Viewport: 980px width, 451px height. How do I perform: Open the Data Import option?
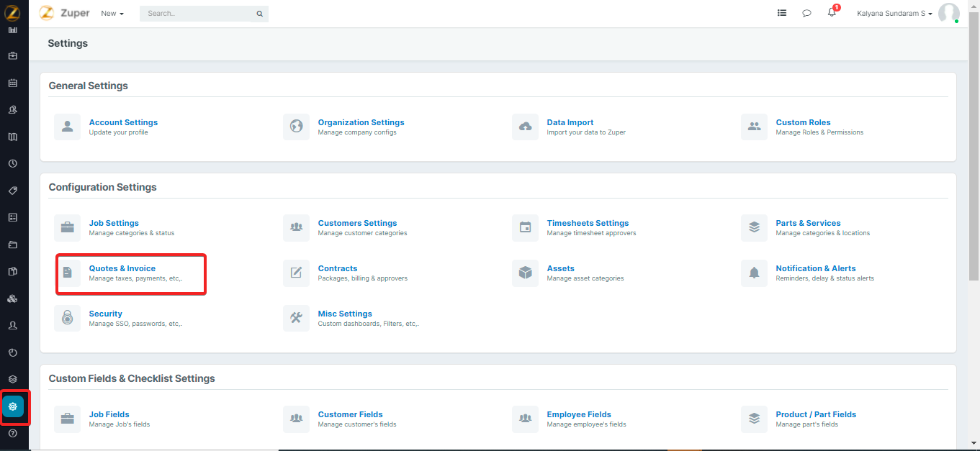tap(570, 122)
